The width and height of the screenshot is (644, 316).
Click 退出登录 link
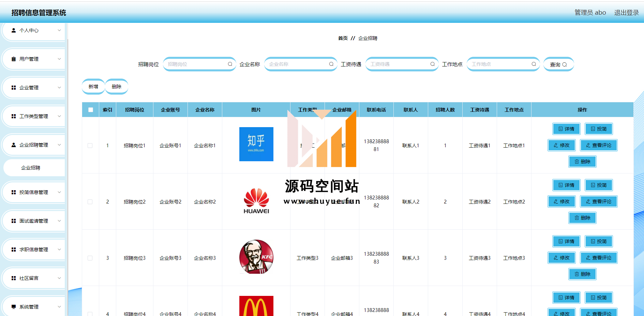pyautogui.click(x=627, y=13)
